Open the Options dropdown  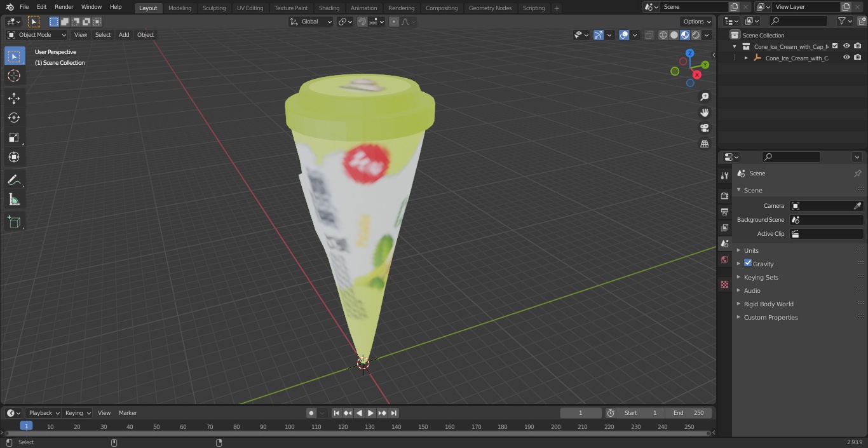click(697, 22)
